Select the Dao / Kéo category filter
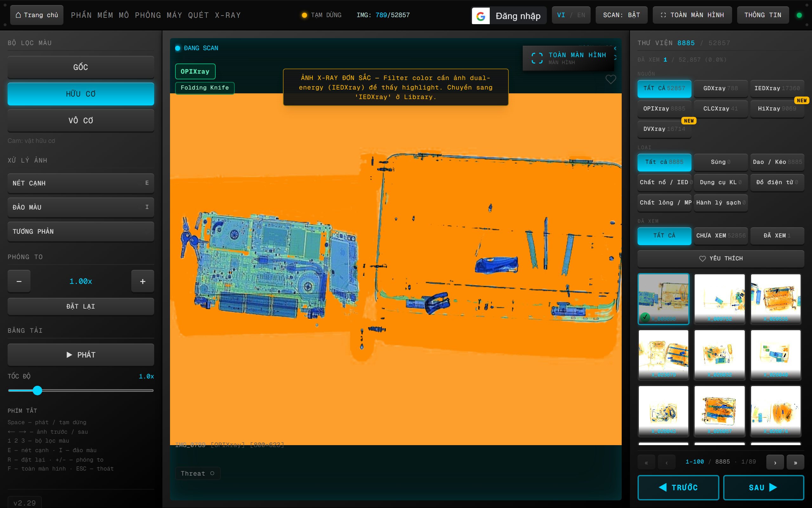Image resolution: width=812 pixels, height=508 pixels. [x=777, y=162]
